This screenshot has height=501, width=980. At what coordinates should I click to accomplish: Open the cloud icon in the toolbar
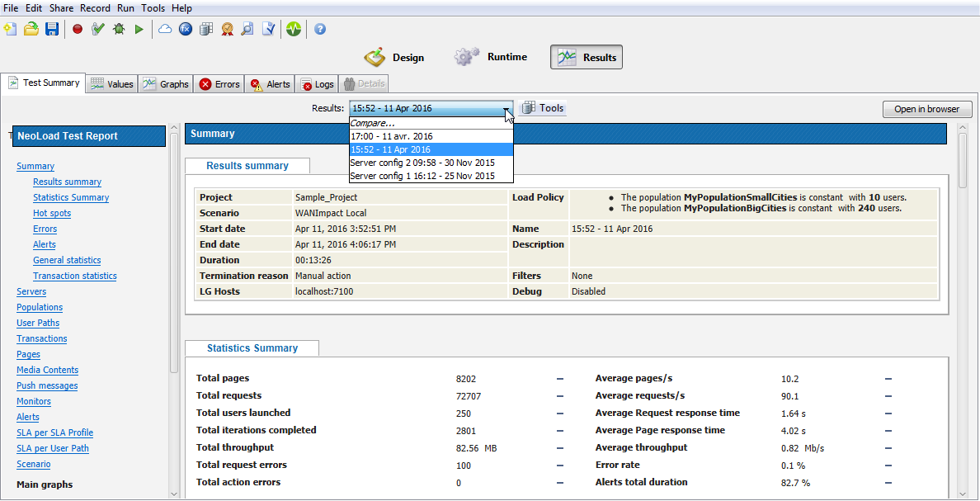pyautogui.click(x=165, y=29)
